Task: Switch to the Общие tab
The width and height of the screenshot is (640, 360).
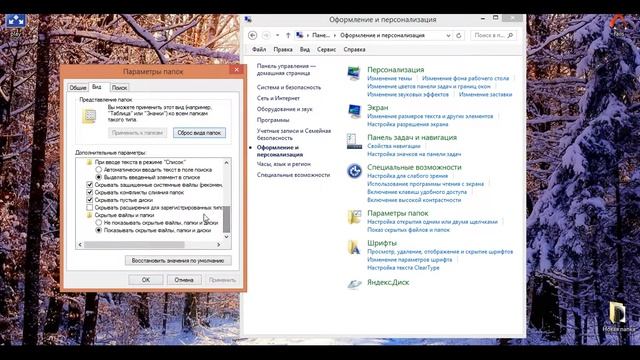Action: coord(78,87)
